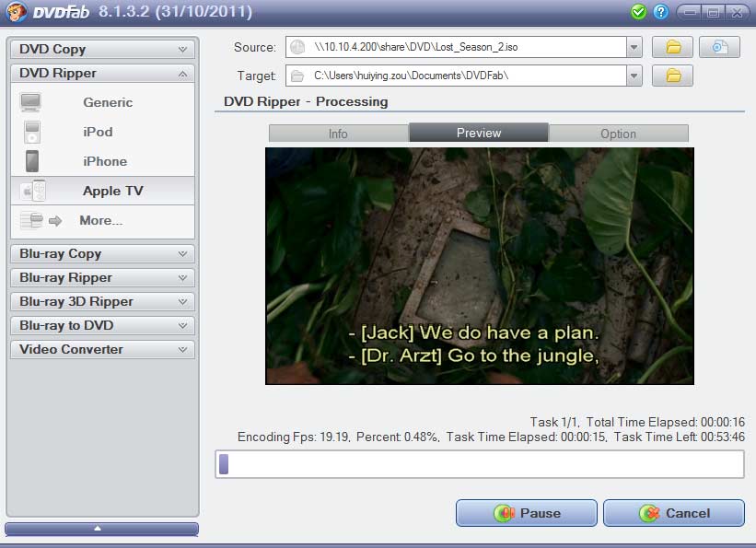Select the iPhone ripper profile
Viewport: 756px width, 548px height.
103,161
